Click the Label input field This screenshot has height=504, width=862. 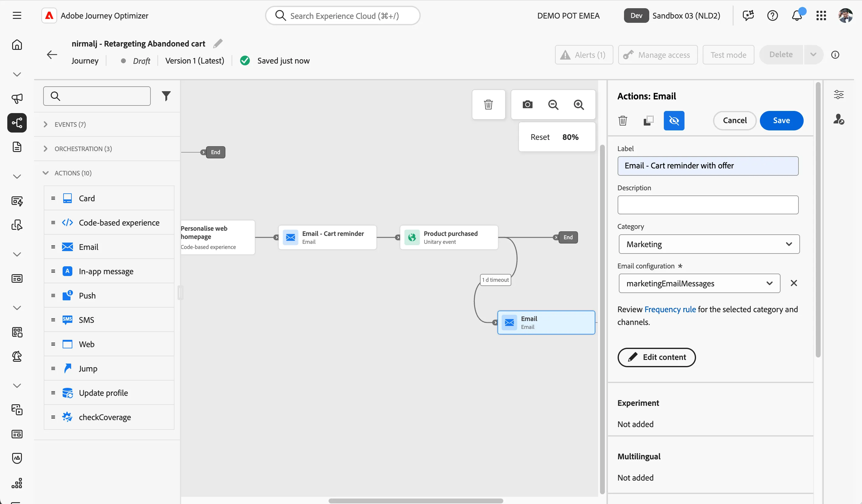708,166
